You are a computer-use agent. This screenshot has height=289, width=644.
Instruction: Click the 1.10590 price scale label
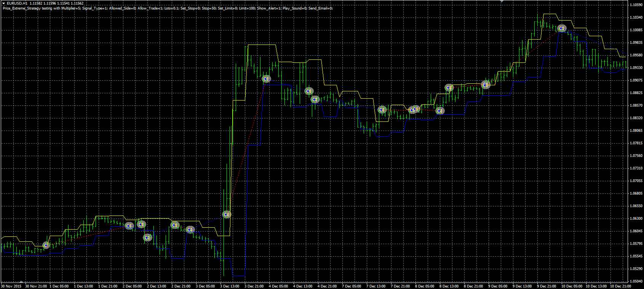636,5
